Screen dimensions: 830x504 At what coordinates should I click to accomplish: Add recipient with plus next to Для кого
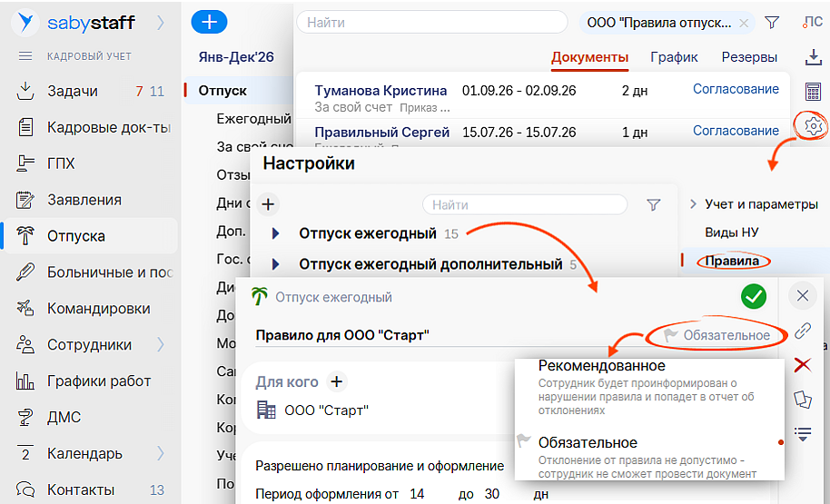(x=337, y=381)
